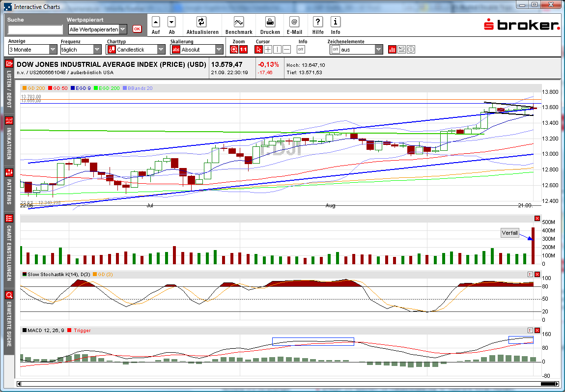Select the crosshair cursor mode
The height and width of the screenshot is (392, 565).
tap(268, 49)
